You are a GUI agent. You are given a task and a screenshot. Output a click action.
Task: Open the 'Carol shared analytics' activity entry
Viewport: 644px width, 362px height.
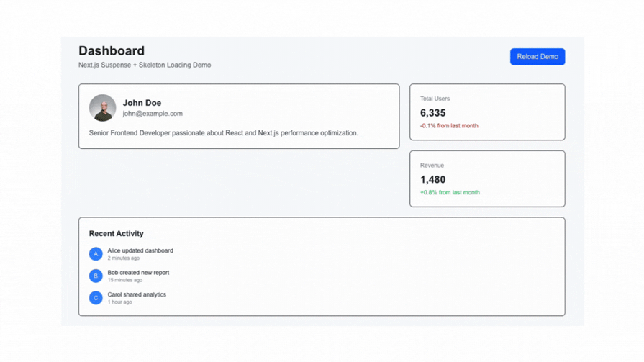point(137,294)
